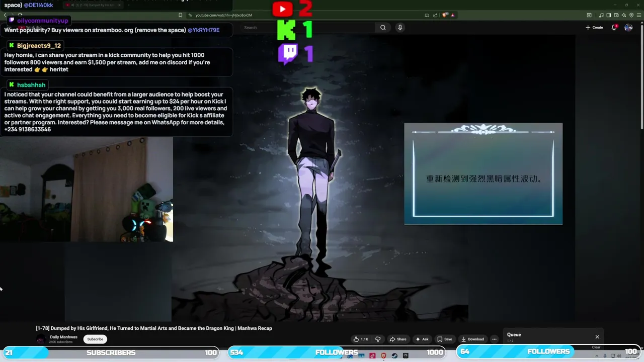
Task: Open site settings icon beside URL
Action: 190,15
